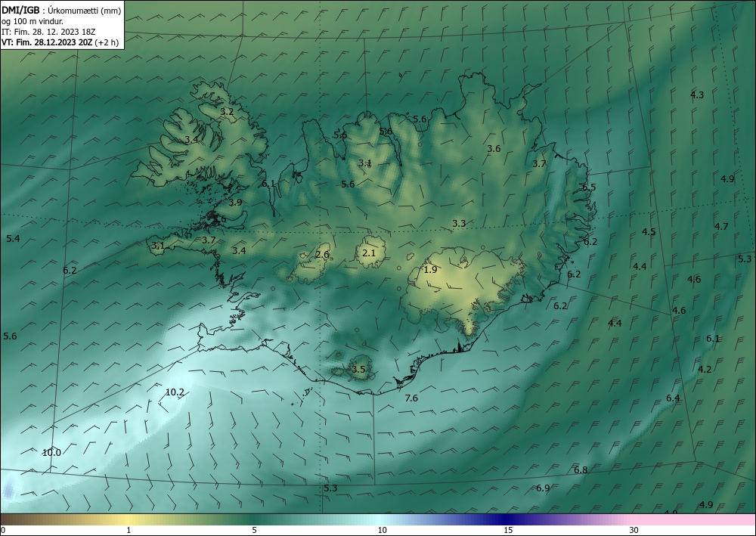
Task: Click the 10.2 precipitable water value
Action: (175, 392)
